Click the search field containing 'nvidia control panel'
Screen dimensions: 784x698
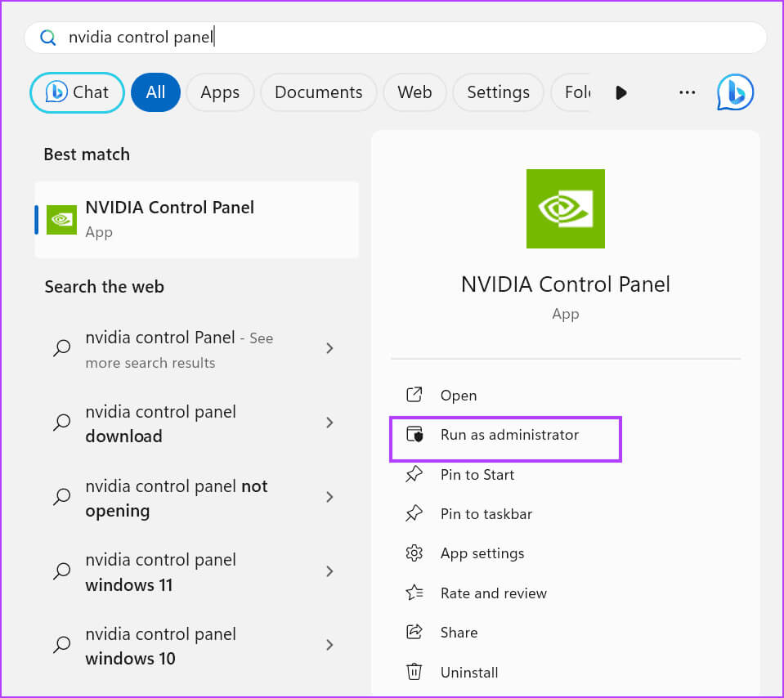click(x=395, y=38)
